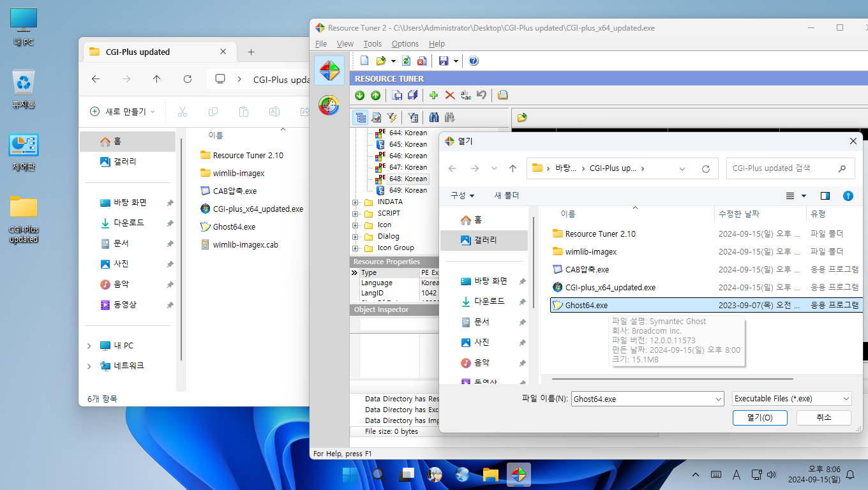Click the ab-ac Rename Resource icon
This screenshot has width=868, height=490.
coord(466,95)
